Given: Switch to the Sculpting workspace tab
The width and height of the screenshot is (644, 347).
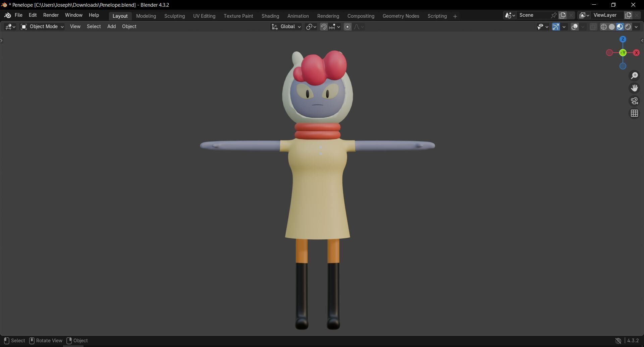Looking at the screenshot, I should point(174,16).
